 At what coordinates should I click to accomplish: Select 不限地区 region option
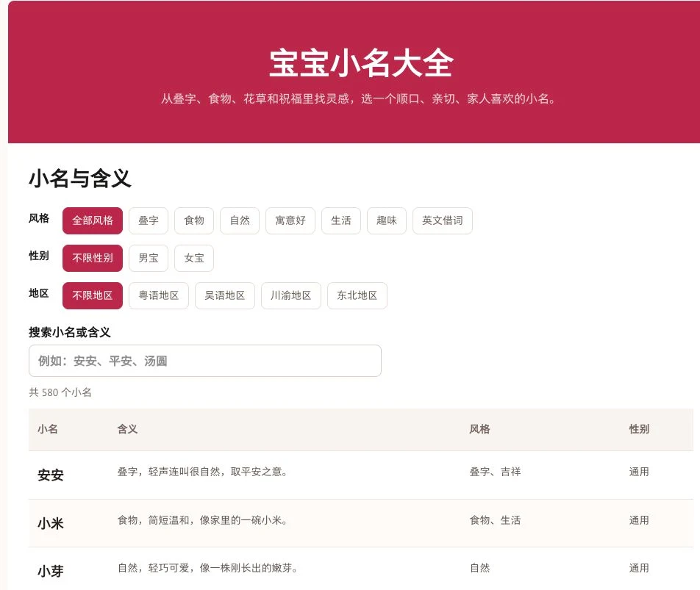coord(93,295)
